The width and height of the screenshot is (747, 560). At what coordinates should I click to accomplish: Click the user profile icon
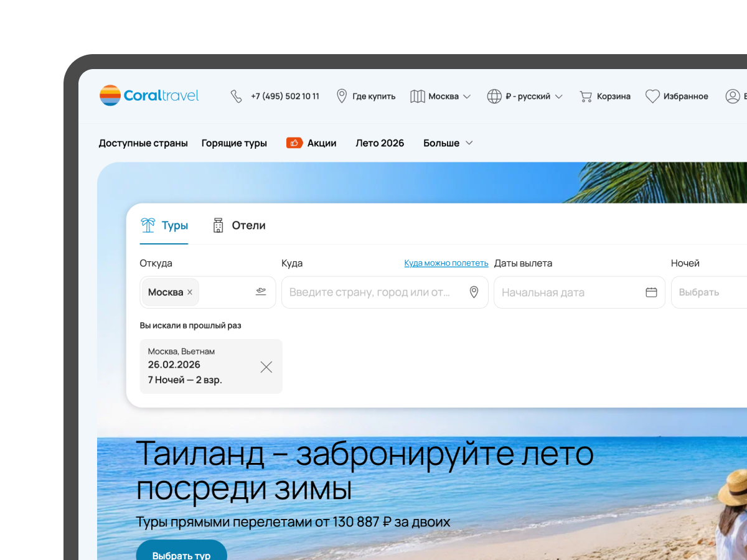pyautogui.click(x=733, y=96)
